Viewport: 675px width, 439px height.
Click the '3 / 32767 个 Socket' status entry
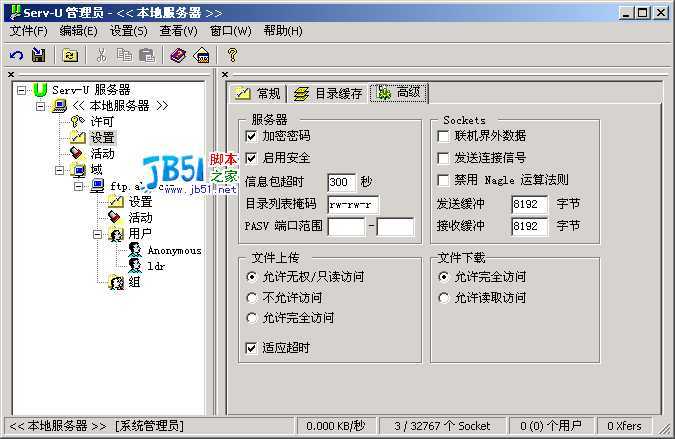click(442, 426)
